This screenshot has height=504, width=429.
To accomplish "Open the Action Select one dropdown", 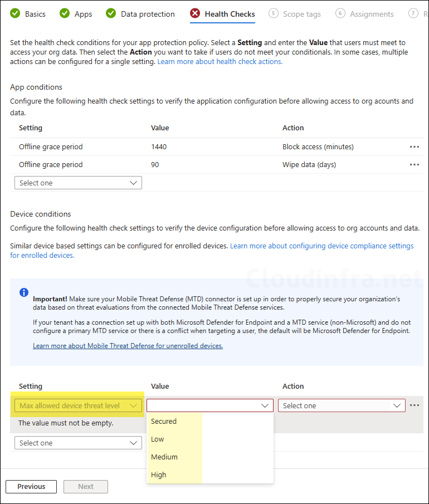I will point(342,405).
